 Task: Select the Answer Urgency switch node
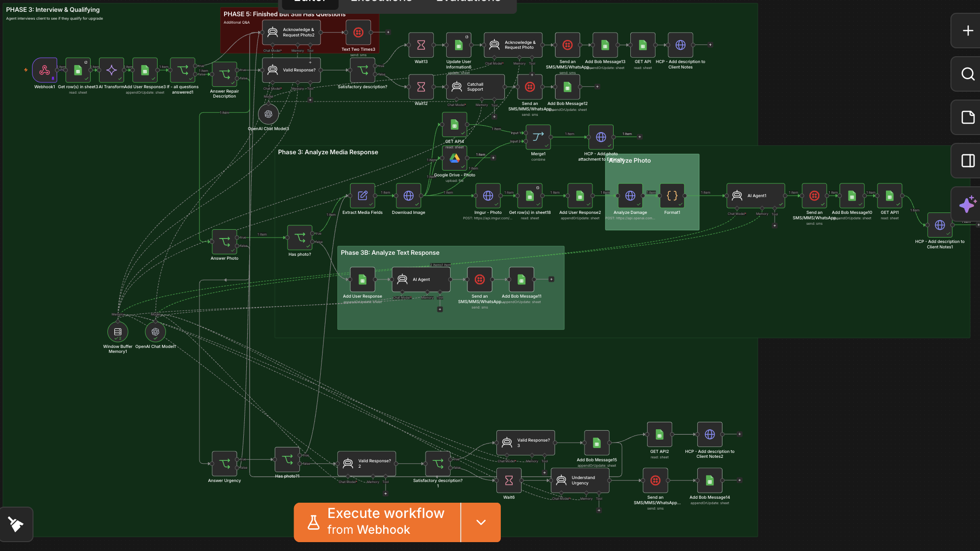coord(225,464)
